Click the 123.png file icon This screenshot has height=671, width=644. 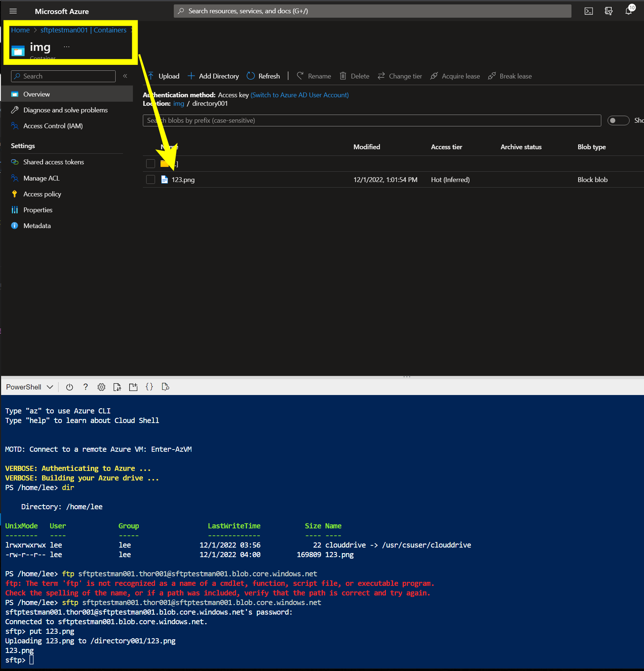click(165, 179)
